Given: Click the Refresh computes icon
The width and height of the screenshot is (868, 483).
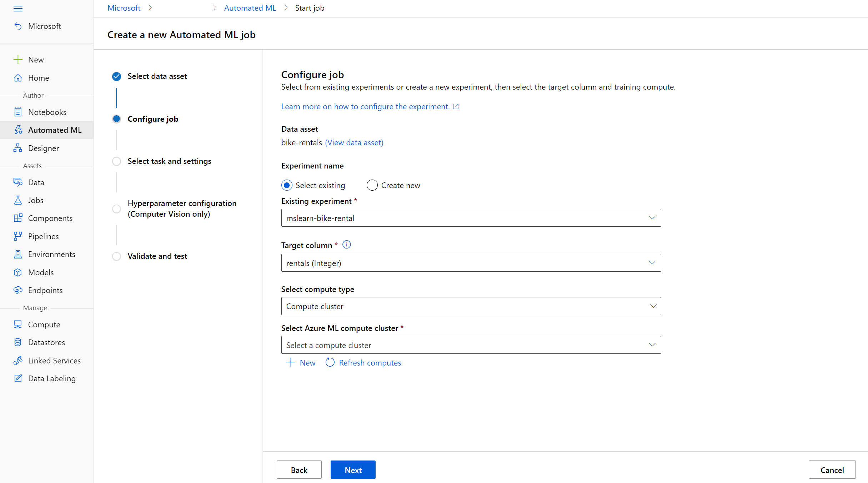Looking at the screenshot, I should [x=330, y=363].
